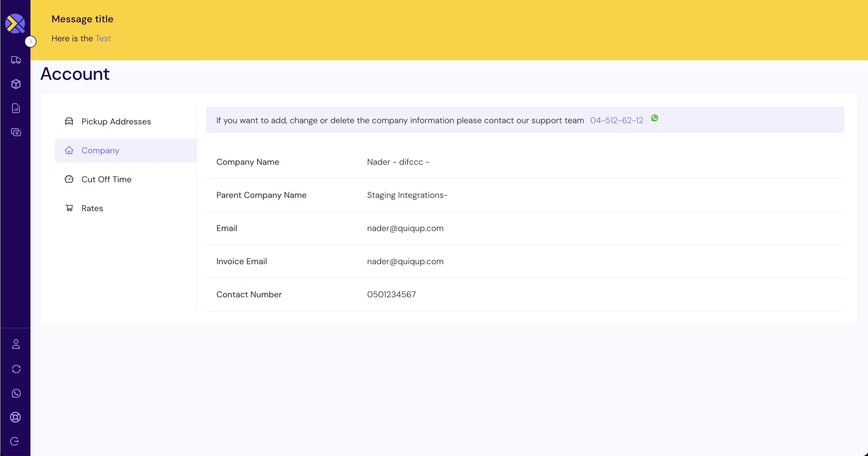The height and width of the screenshot is (456, 868).
Task: Open the Rates tab
Action: tap(92, 209)
